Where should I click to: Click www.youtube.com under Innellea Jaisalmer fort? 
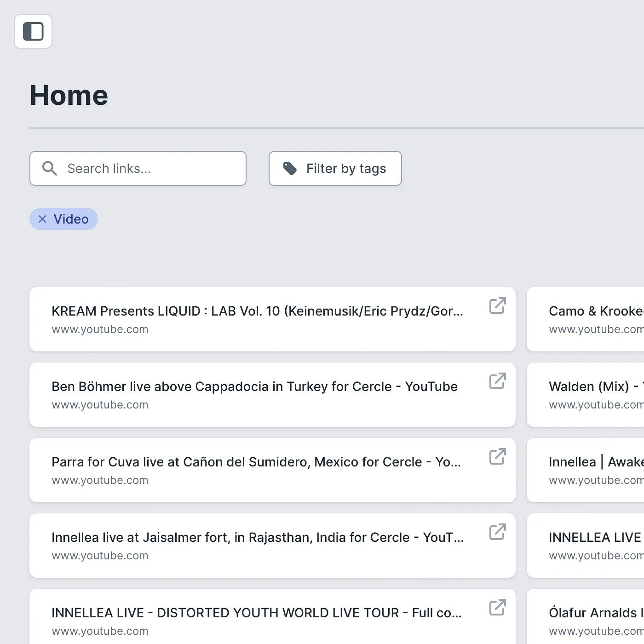pyautogui.click(x=100, y=556)
